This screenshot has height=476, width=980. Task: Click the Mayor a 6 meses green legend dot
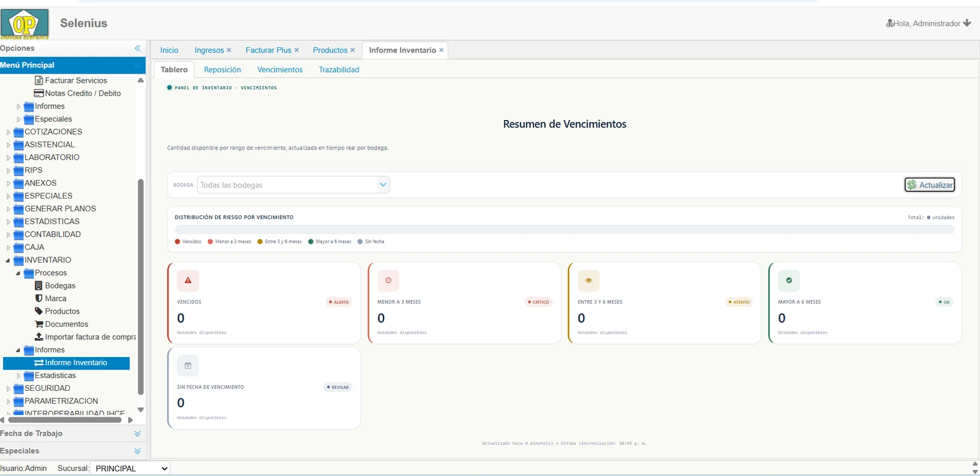(x=311, y=241)
